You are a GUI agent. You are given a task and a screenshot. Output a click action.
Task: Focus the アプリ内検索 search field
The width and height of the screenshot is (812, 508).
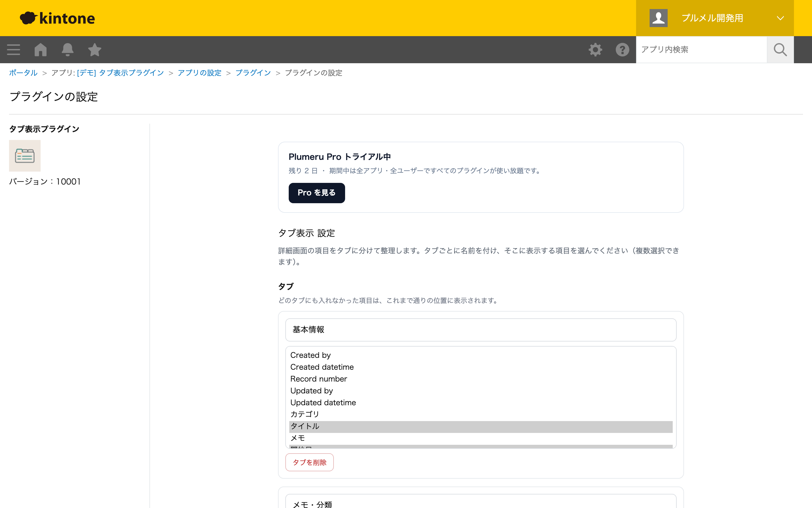(701, 50)
